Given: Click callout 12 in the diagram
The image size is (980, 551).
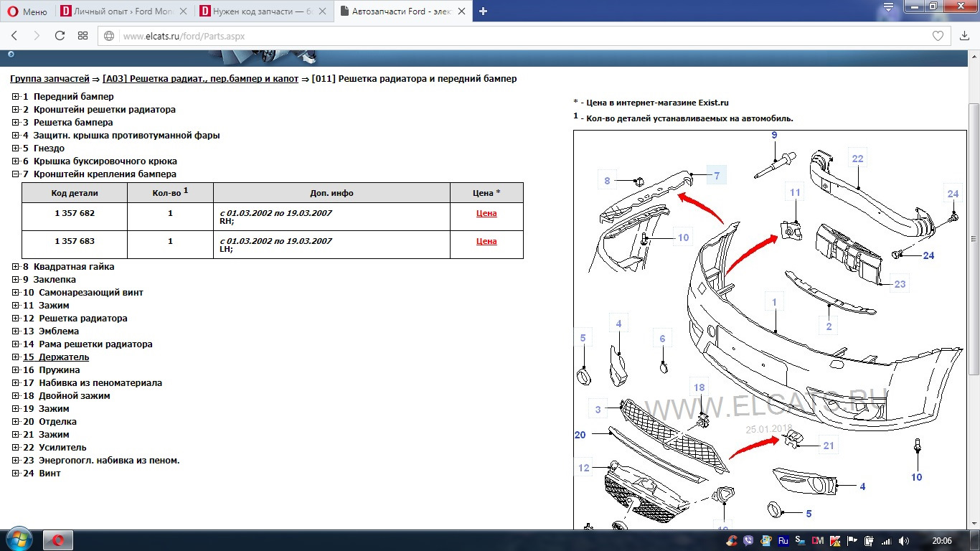Looking at the screenshot, I should (x=584, y=468).
